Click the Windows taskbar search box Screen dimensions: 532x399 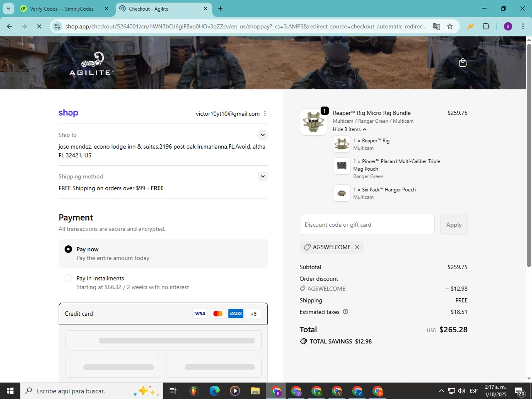coord(92,391)
